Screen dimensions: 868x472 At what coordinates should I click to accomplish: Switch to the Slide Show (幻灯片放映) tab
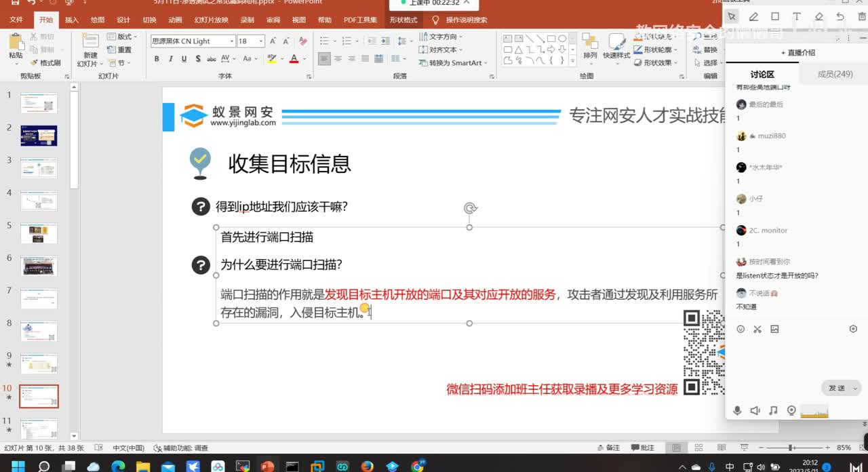pos(211,20)
